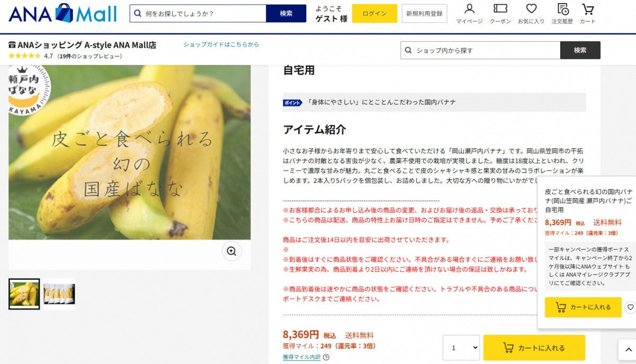Image resolution: width=636 pixels, height=364 pixels.
Task: Select the first banana thumbnail
Action: point(24,294)
